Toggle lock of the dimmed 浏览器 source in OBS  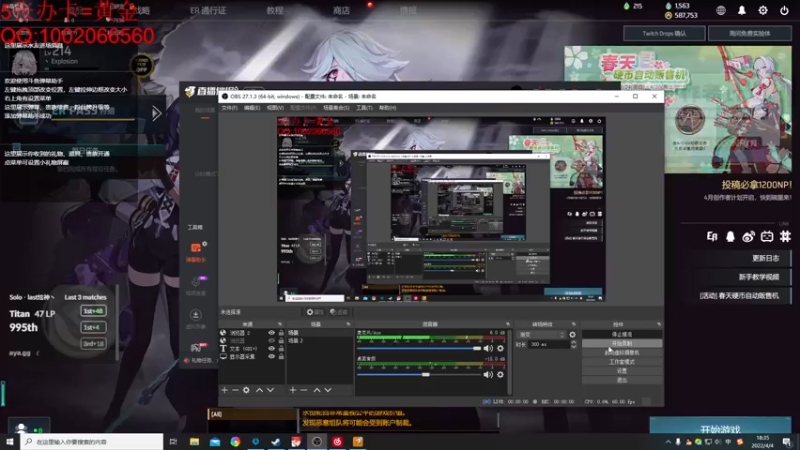click(x=281, y=341)
